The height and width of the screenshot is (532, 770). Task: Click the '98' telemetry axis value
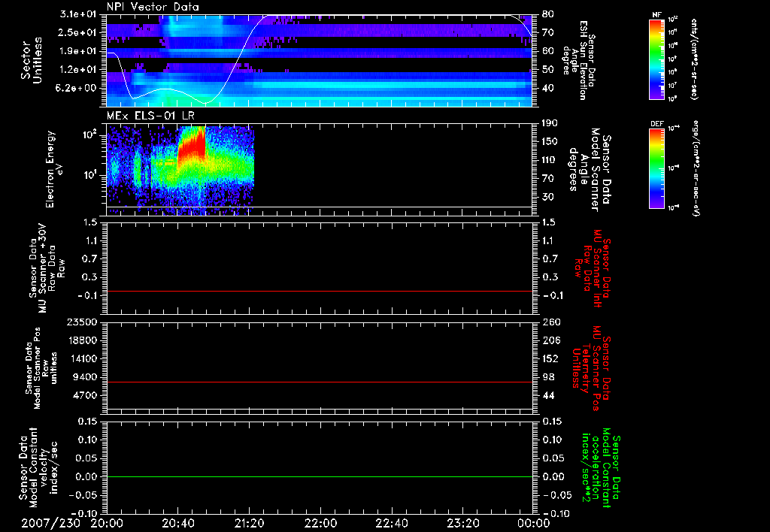tap(548, 377)
